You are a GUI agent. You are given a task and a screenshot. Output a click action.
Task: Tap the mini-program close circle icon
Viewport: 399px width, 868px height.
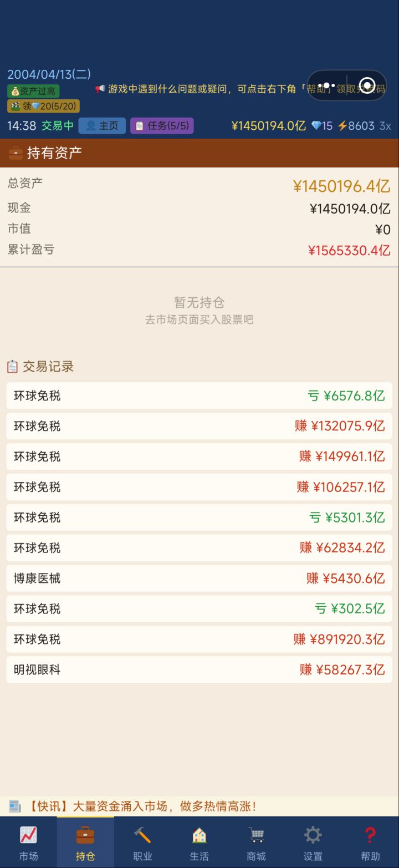[x=367, y=86]
